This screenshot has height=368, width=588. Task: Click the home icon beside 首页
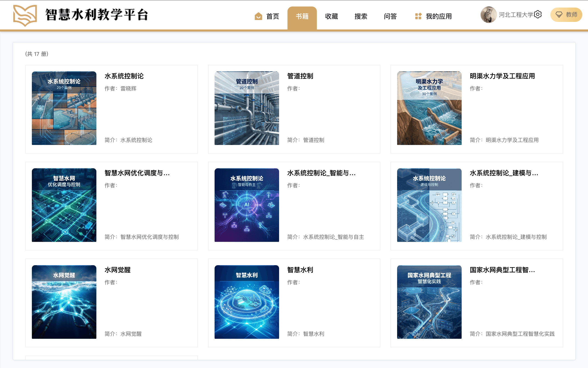click(x=258, y=16)
